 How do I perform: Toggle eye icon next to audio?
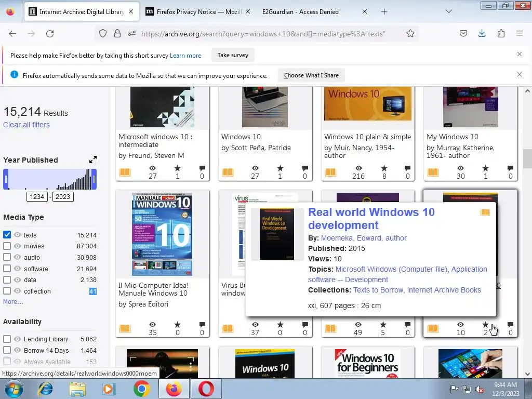(17, 257)
